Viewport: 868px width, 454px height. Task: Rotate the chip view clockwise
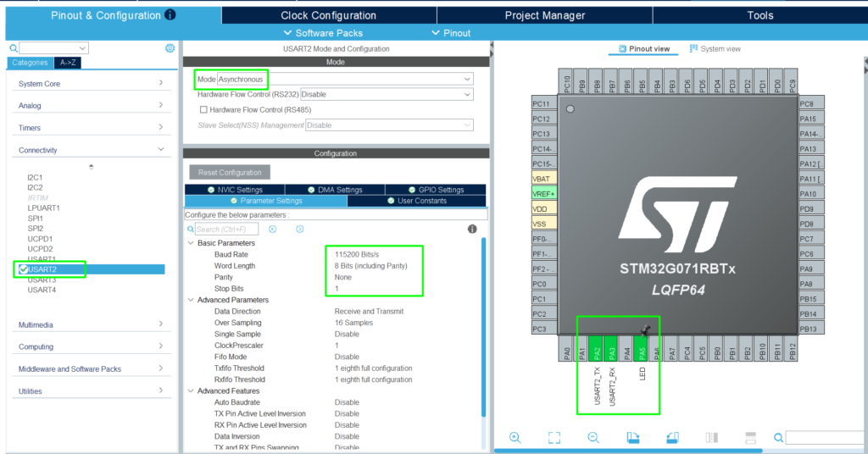point(632,437)
